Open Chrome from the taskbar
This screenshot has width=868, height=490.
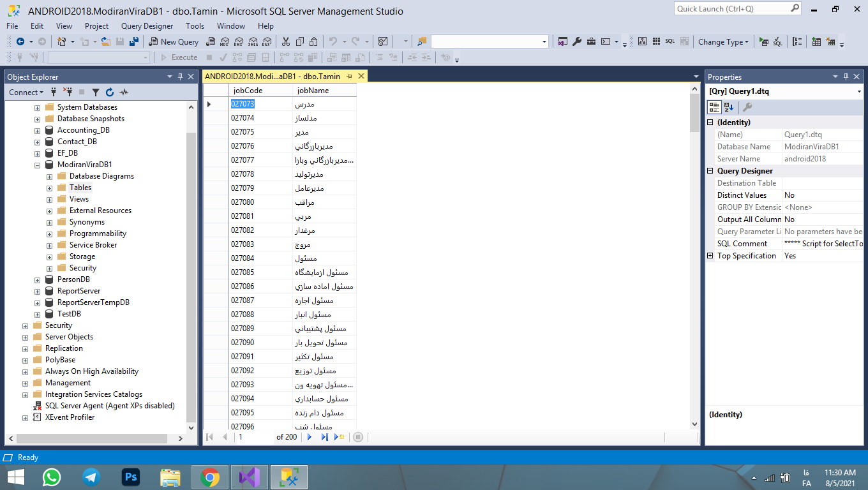pyautogui.click(x=210, y=477)
